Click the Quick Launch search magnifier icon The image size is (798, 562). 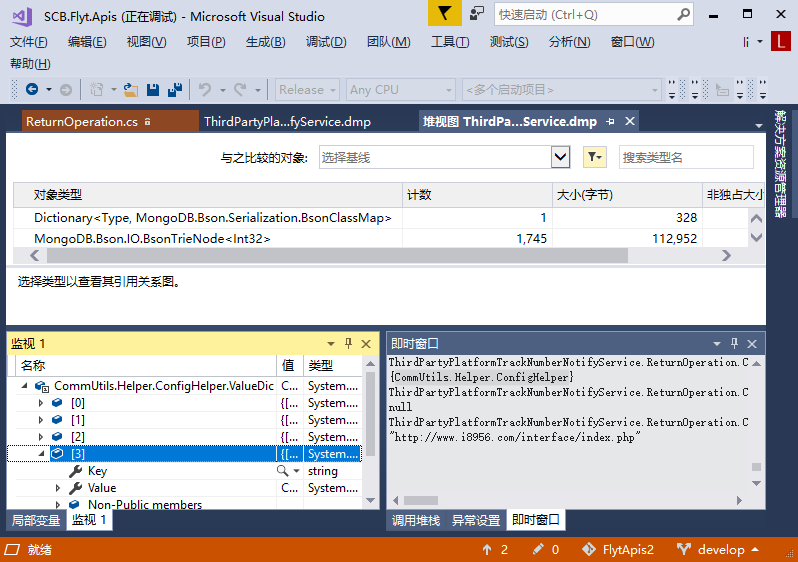click(x=683, y=15)
